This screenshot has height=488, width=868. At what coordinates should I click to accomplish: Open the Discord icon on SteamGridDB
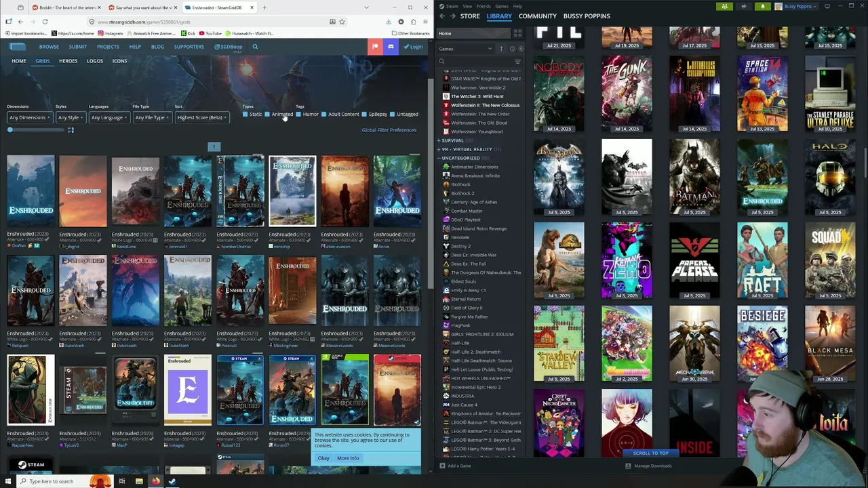point(391,46)
